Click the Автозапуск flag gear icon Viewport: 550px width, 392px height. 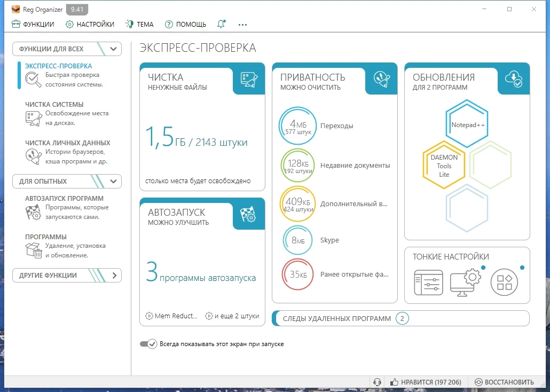tap(248, 214)
